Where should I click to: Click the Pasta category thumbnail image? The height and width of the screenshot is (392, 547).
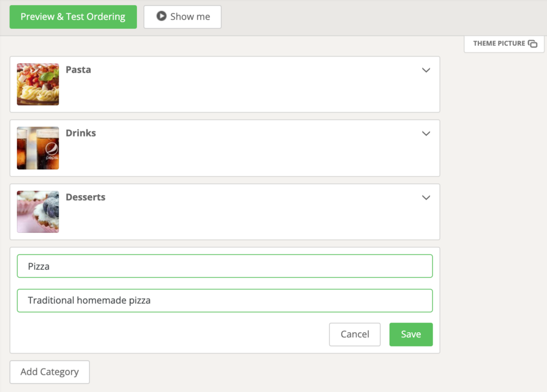click(x=37, y=84)
